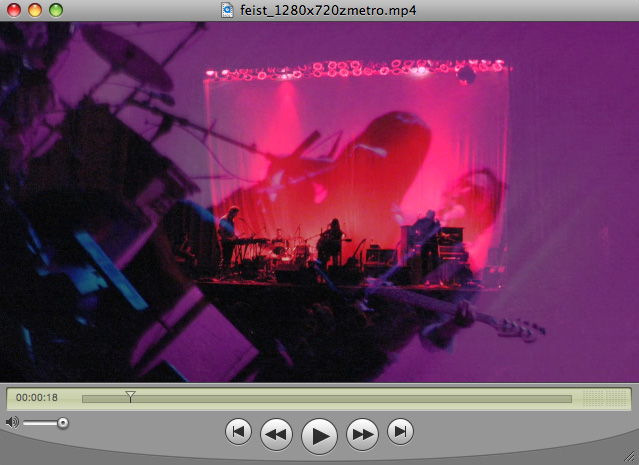Screen dimensions: 639x465
Task: Close the player window with the red button
Action: click(14, 10)
